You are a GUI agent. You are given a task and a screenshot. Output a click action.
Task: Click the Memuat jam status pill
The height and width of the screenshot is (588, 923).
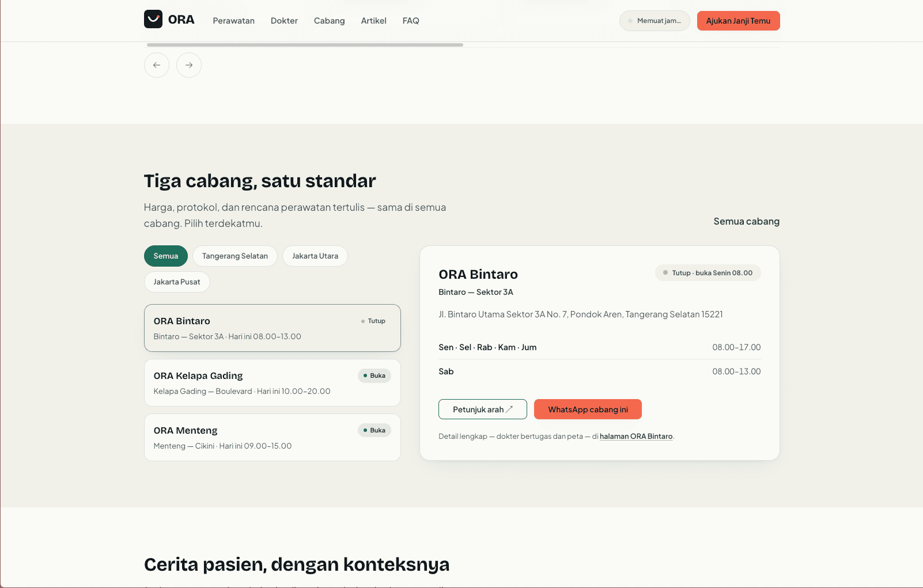tap(655, 21)
